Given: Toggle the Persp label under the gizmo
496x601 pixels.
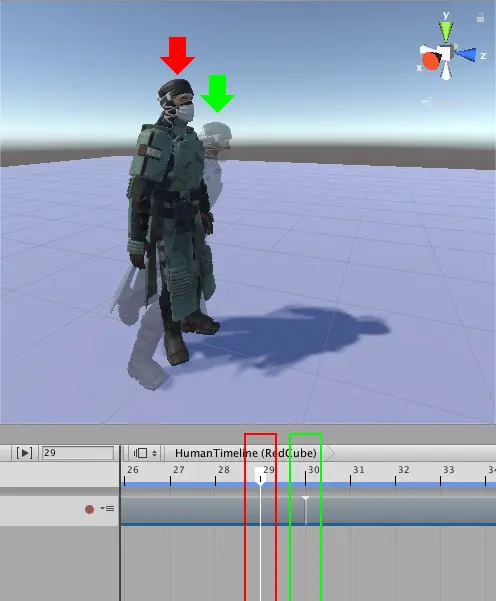Looking at the screenshot, I should tap(445, 102).
